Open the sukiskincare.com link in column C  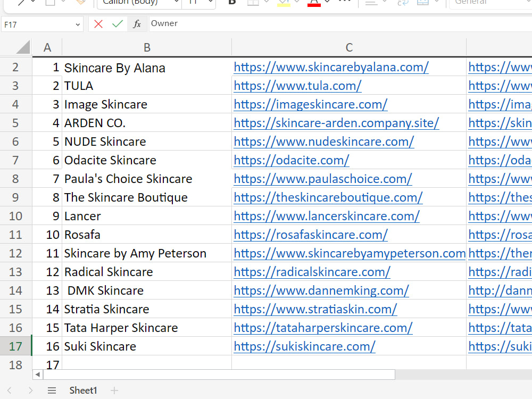click(304, 346)
